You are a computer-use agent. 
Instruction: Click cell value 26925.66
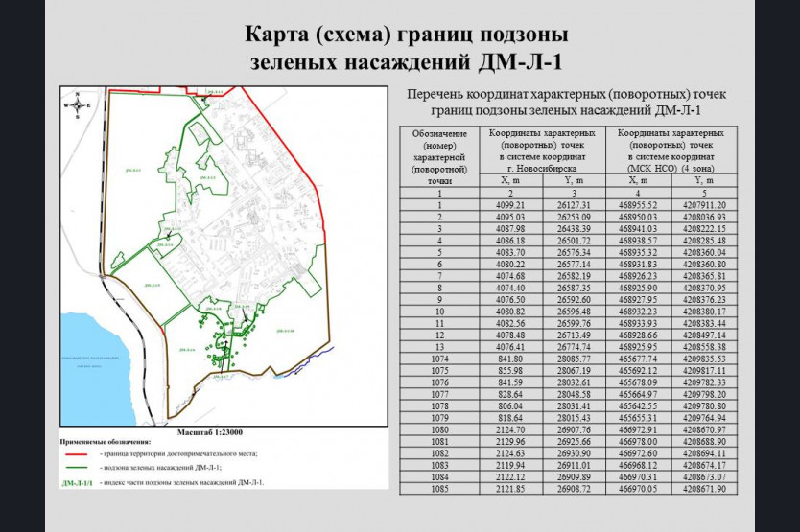click(x=574, y=441)
